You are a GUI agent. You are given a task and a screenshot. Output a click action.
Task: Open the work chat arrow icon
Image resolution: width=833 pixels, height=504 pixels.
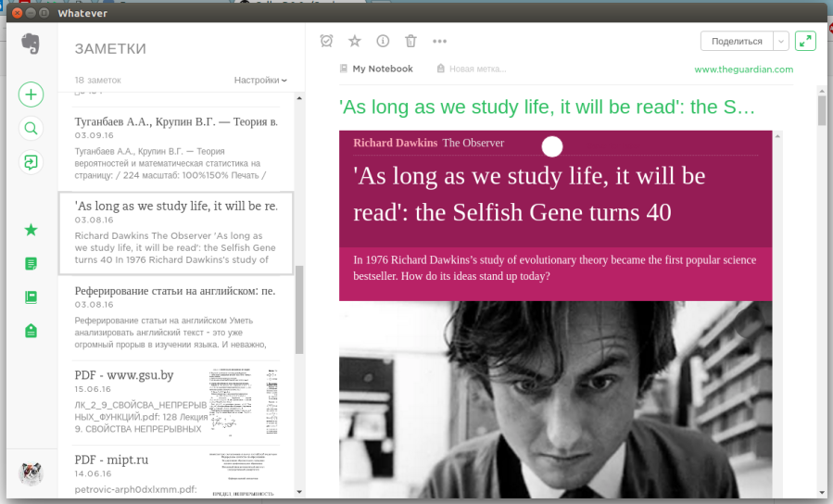point(31,162)
